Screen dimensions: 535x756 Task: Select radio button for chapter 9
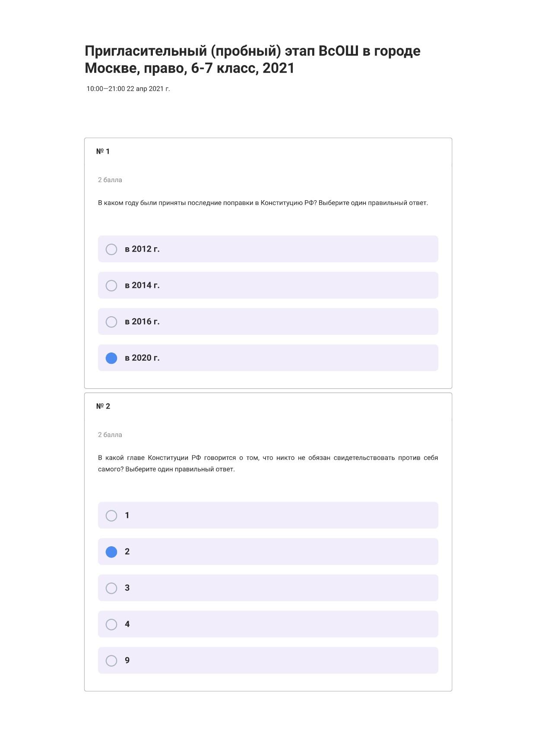(x=111, y=661)
